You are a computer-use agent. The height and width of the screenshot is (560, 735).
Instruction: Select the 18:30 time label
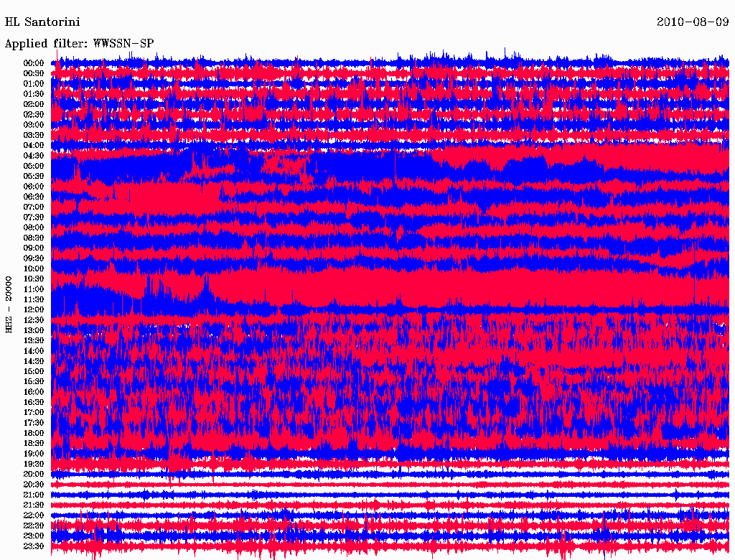pos(33,443)
